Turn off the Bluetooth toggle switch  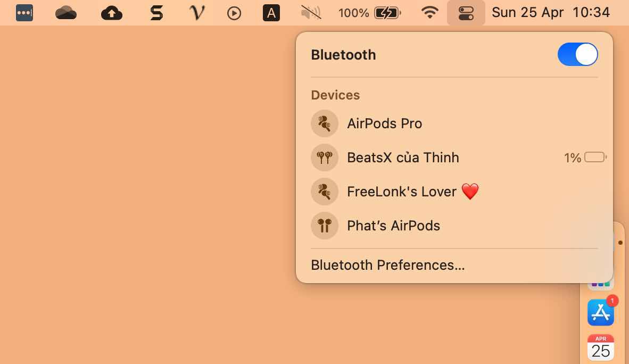click(x=577, y=55)
